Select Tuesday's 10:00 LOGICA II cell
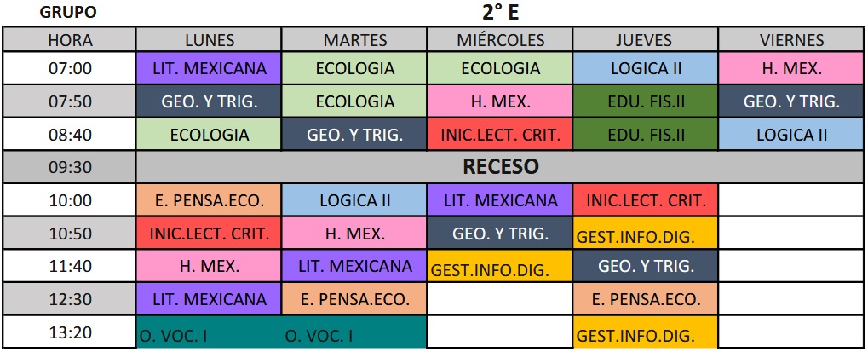Screen dimensions: 868x352 pyautogui.click(x=354, y=200)
